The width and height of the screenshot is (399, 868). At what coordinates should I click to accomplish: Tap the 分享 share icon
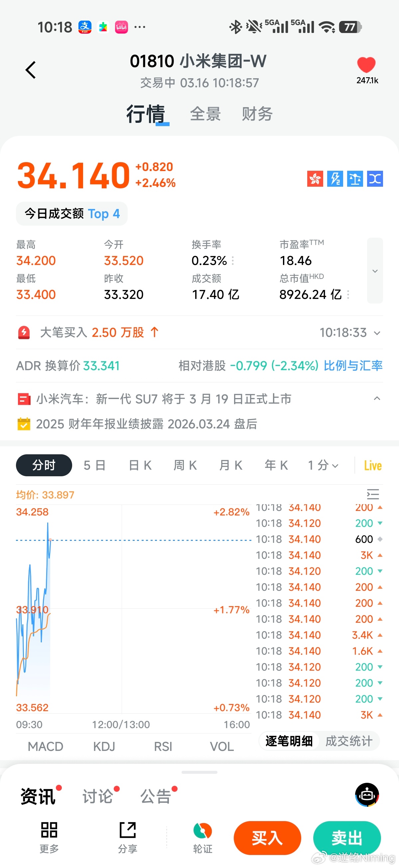[x=128, y=838]
